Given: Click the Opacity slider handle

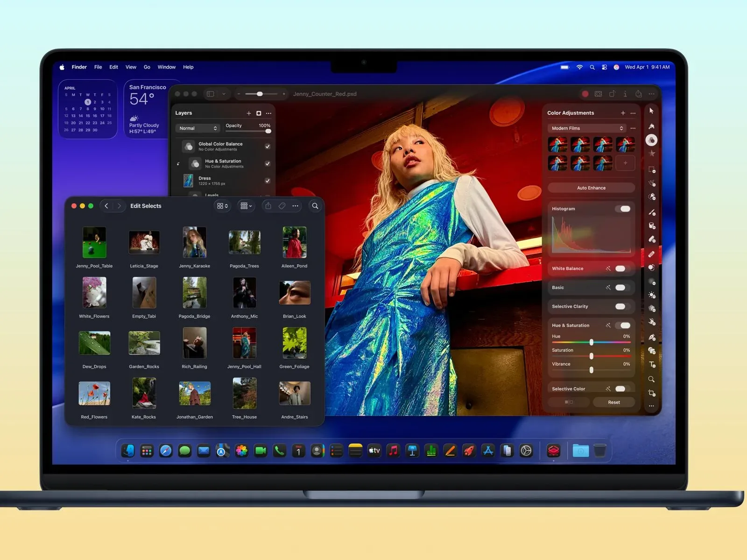Looking at the screenshot, I should pos(268,131).
